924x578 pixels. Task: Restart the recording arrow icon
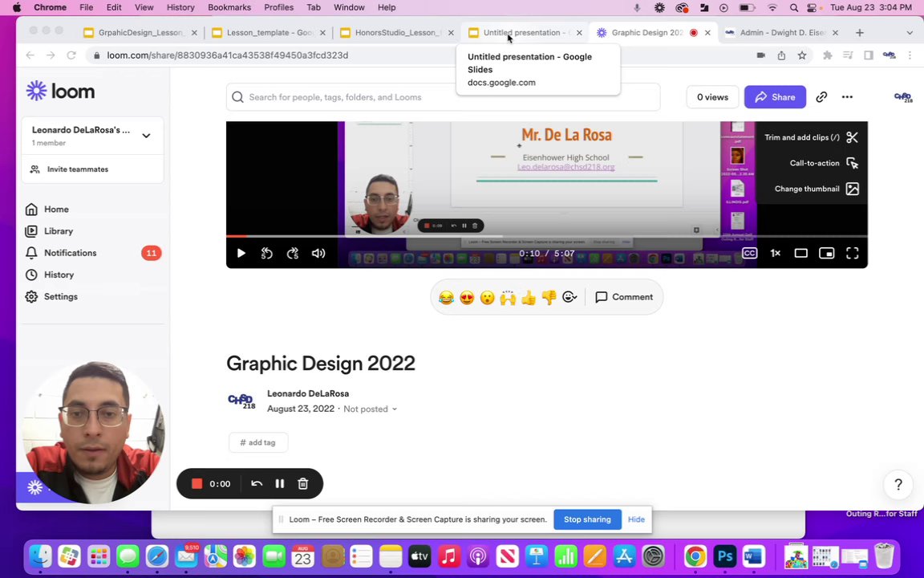pos(257,483)
